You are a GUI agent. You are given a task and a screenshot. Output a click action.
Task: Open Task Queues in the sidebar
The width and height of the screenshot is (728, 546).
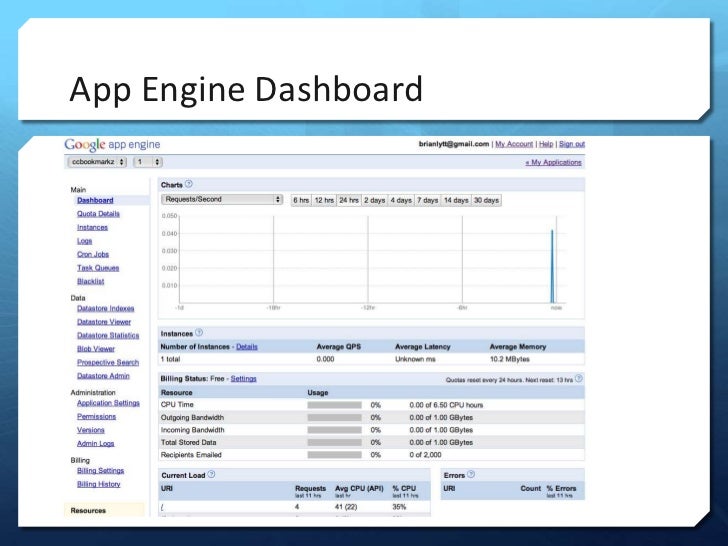pos(98,268)
